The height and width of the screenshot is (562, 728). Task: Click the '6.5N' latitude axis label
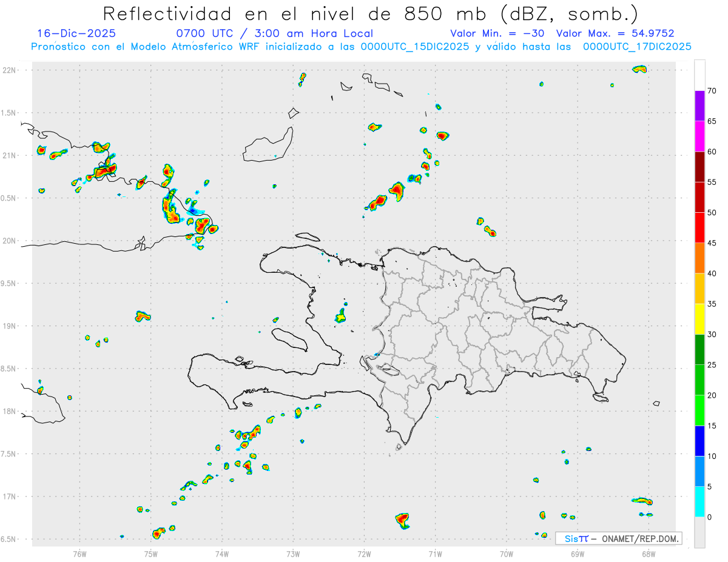click(9, 539)
